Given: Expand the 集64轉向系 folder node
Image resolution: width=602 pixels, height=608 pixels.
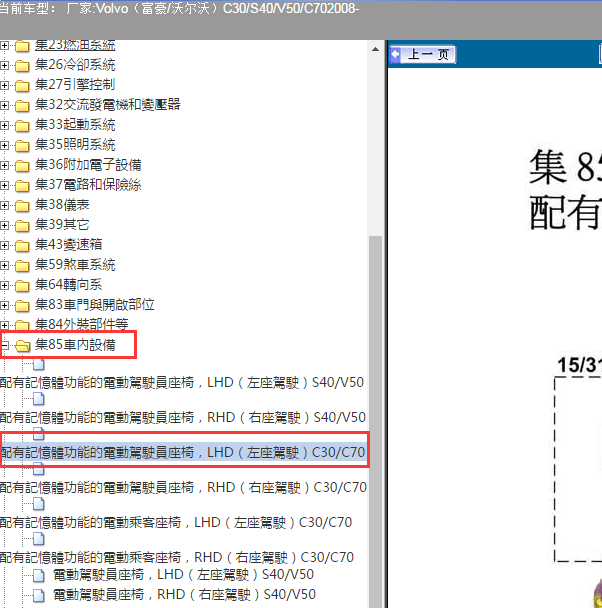Looking at the screenshot, I should pos(4,285).
